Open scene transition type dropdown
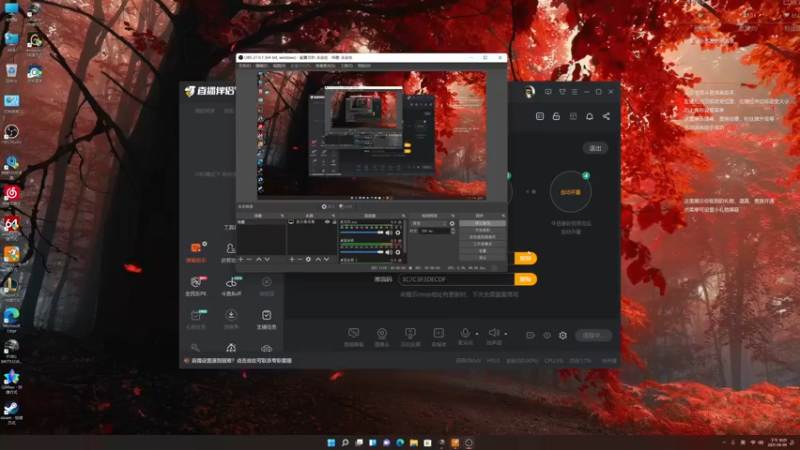The width and height of the screenshot is (800, 450). (x=429, y=223)
